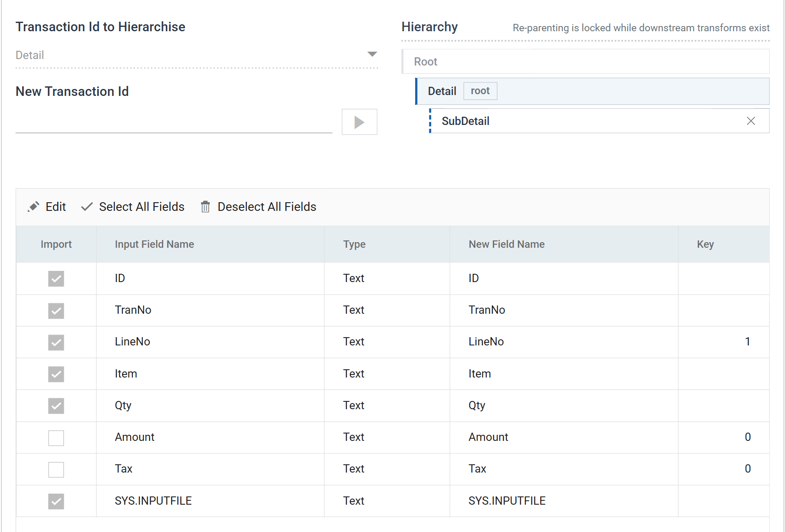
Task: Click the Select All Fields checkmark icon
Action: point(87,207)
